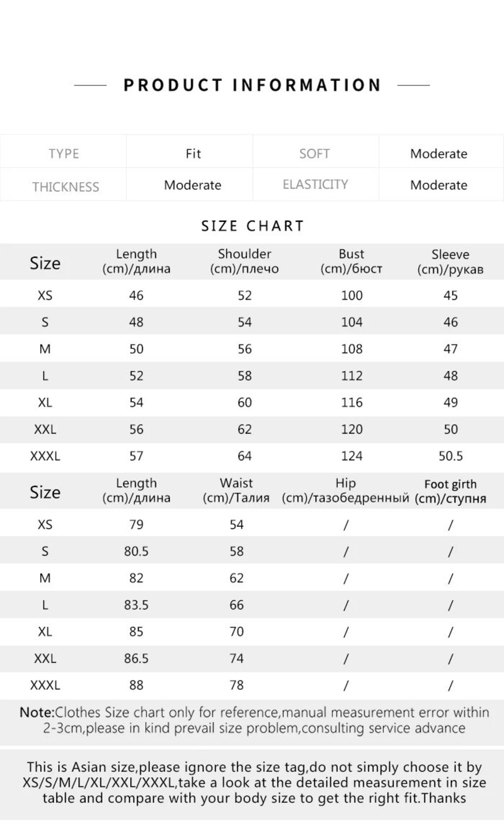The image size is (504, 838).
Task: Click the bust value 100 for XS
Action: [352, 295]
